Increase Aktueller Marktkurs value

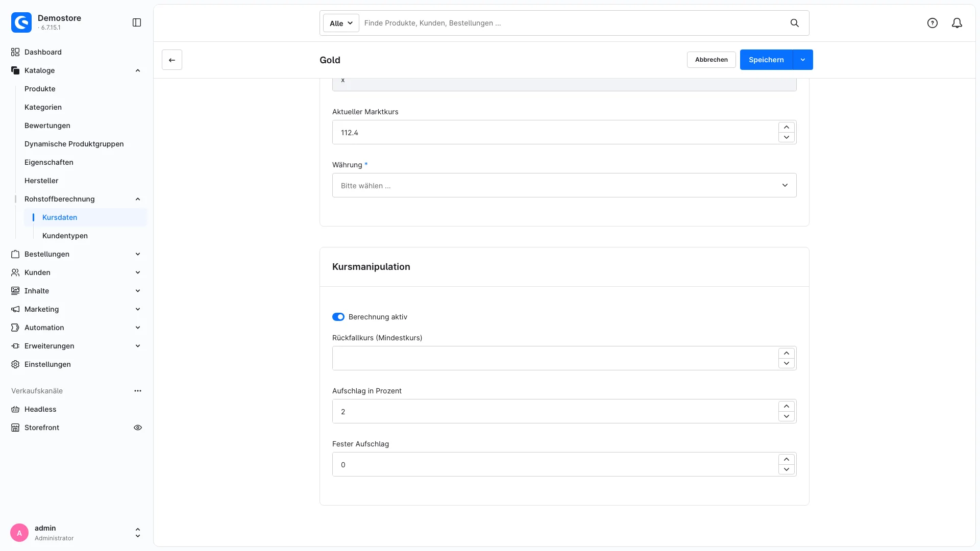[x=787, y=127]
